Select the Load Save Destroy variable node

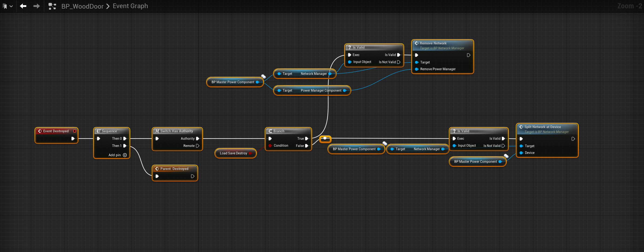(233, 153)
